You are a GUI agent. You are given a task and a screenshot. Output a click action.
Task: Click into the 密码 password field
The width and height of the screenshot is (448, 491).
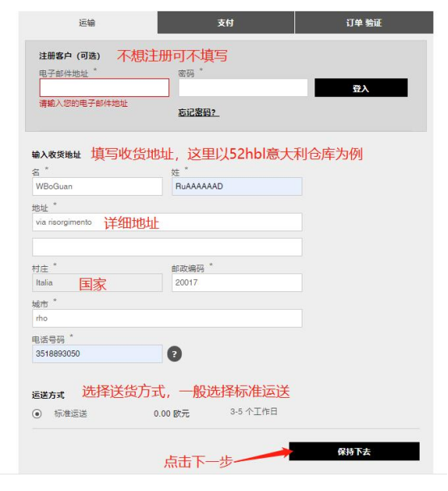(243, 87)
